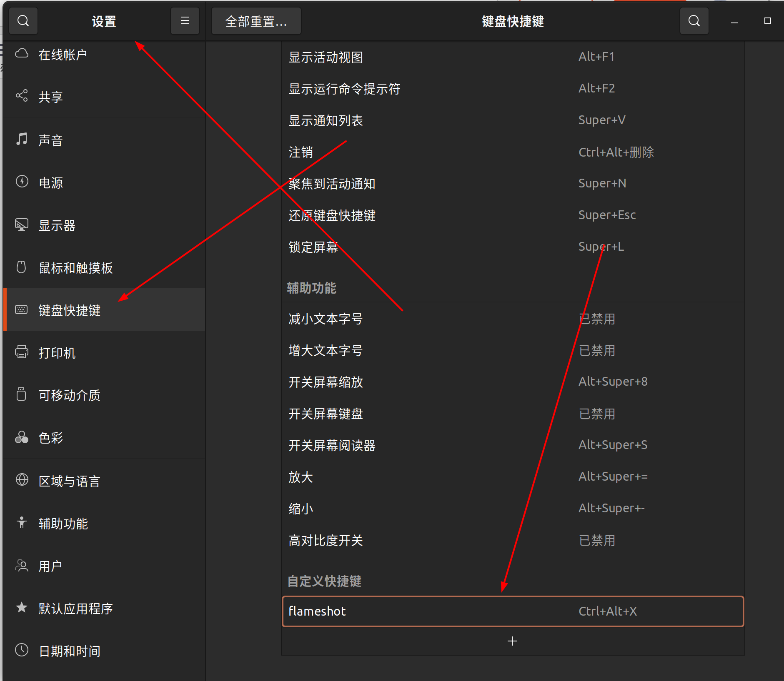The width and height of the screenshot is (784, 681).
Task: Add a custom shortcut with plus button
Action: (512, 641)
